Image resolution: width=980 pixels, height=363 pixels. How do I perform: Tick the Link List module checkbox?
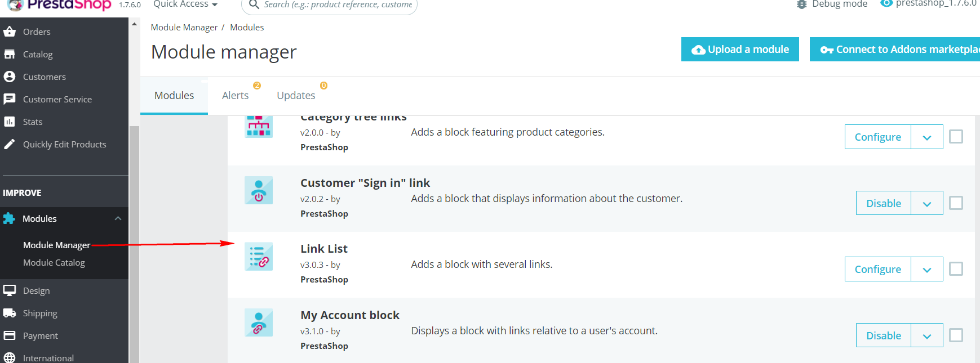coord(956,268)
